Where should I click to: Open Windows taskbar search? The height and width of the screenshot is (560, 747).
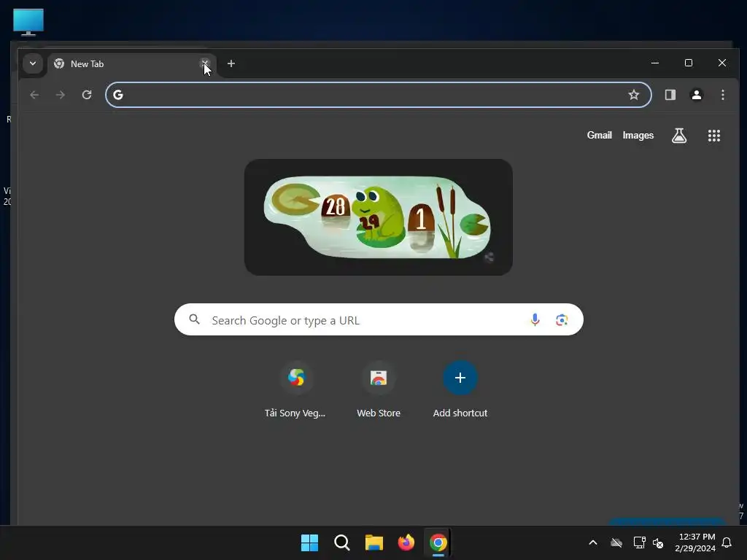pos(341,542)
